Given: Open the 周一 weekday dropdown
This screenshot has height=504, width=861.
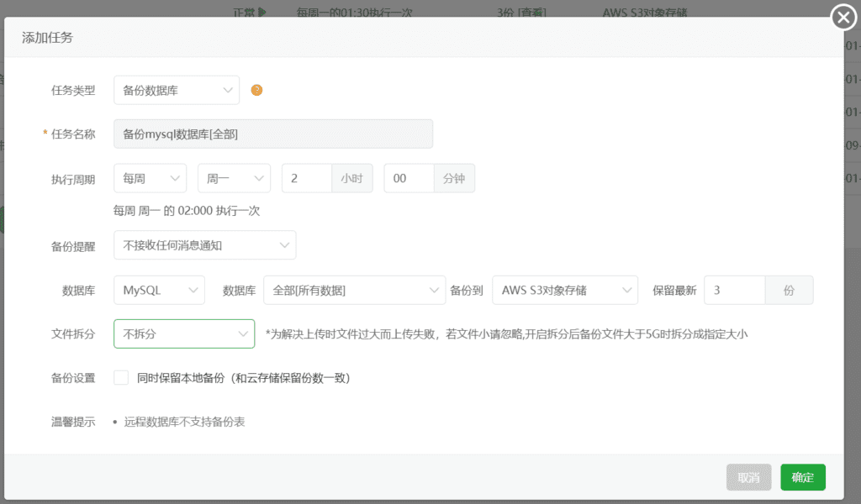Looking at the screenshot, I should [x=234, y=178].
